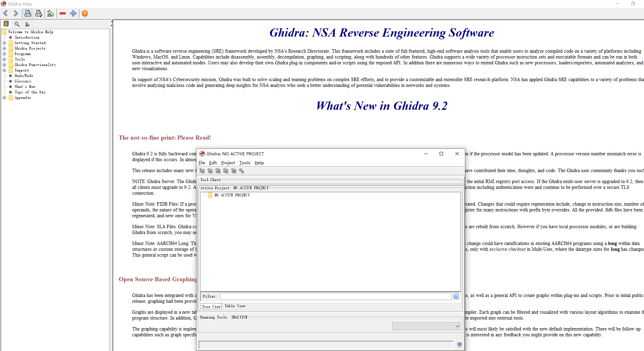Viewport: 644px width, 351px height.
Task: Expand the Ghidra Projects help node
Action: tap(4, 48)
